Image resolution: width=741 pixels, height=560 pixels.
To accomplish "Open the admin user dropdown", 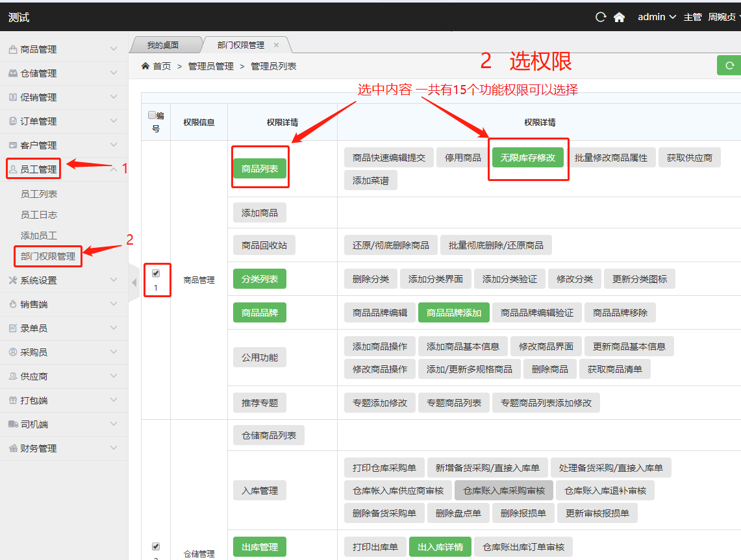I will [657, 17].
